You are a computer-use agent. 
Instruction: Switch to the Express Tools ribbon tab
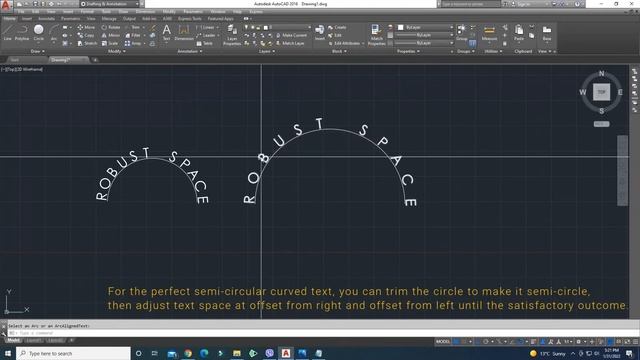click(x=189, y=18)
